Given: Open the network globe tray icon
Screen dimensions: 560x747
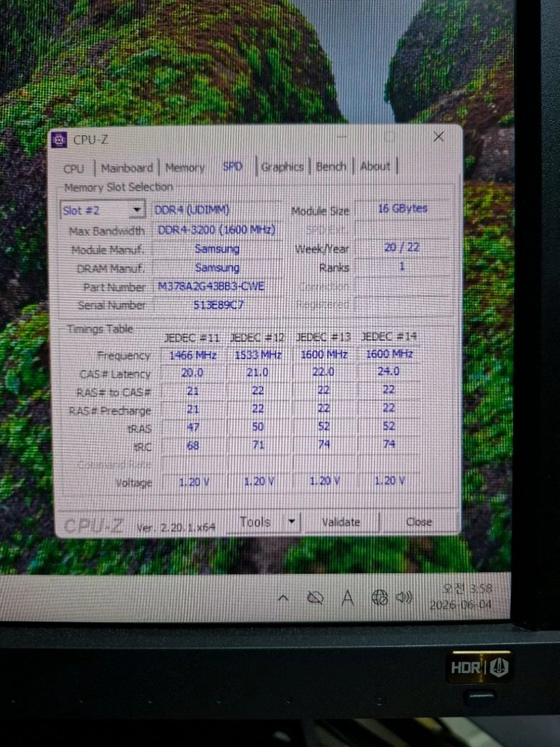Looking at the screenshot, I should tap(379, 597).
